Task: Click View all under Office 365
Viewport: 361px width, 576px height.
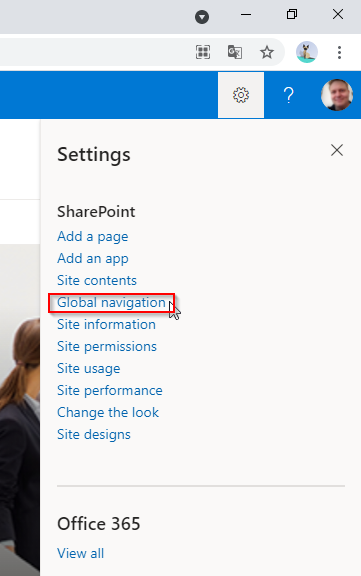Action: (x=80, y=553)
